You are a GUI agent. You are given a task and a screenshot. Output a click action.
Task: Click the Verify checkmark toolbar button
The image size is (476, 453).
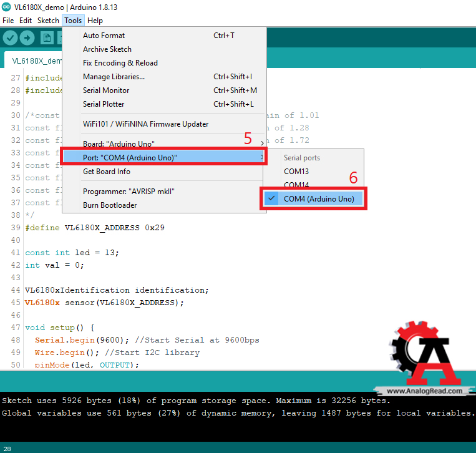point(10,38)
